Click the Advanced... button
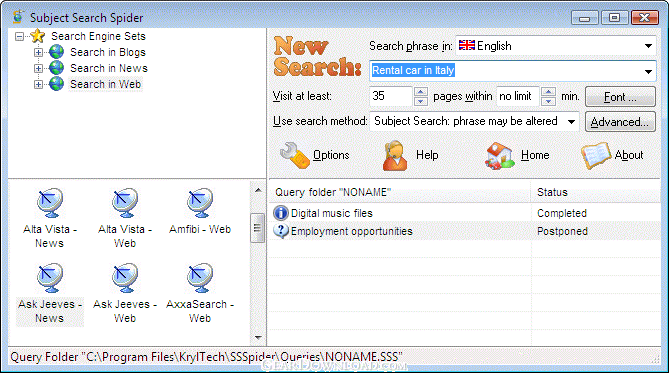This screenshot has width=669, height=373. coord(620,122)
